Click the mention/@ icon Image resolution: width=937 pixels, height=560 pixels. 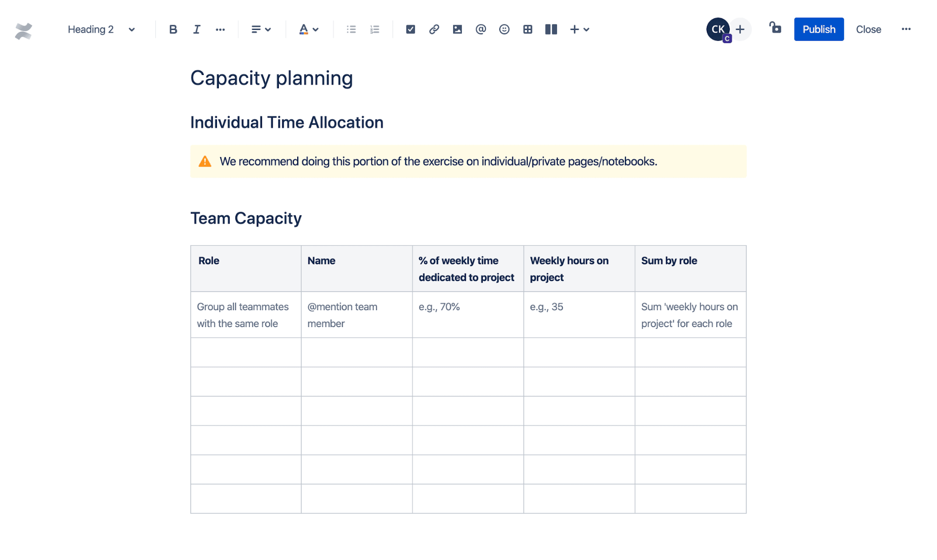click(x=480, y=30)
